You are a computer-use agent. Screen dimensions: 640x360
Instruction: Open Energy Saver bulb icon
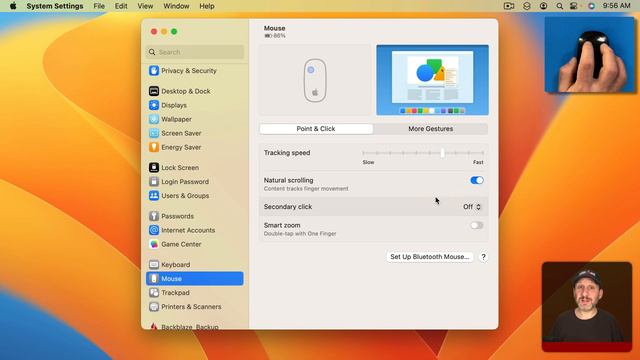point(154,147)
